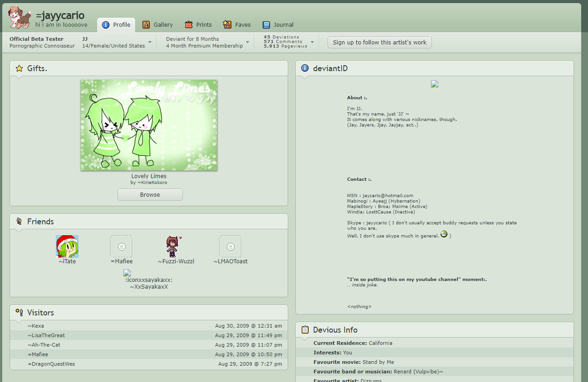Open visitor =Mafiee in Visitors list
The height and width of the screenshot is (382, 588).
pyautogui.click(x=38, y=354)
